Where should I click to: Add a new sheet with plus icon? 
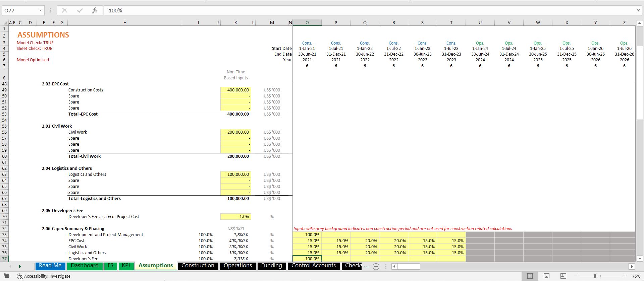tap(376, 267)
